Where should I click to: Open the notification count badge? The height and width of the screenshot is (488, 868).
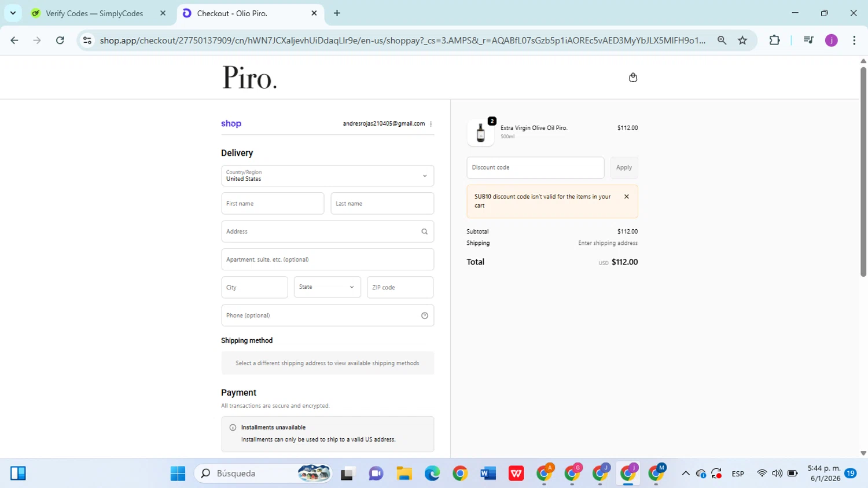tap(851, 474)
